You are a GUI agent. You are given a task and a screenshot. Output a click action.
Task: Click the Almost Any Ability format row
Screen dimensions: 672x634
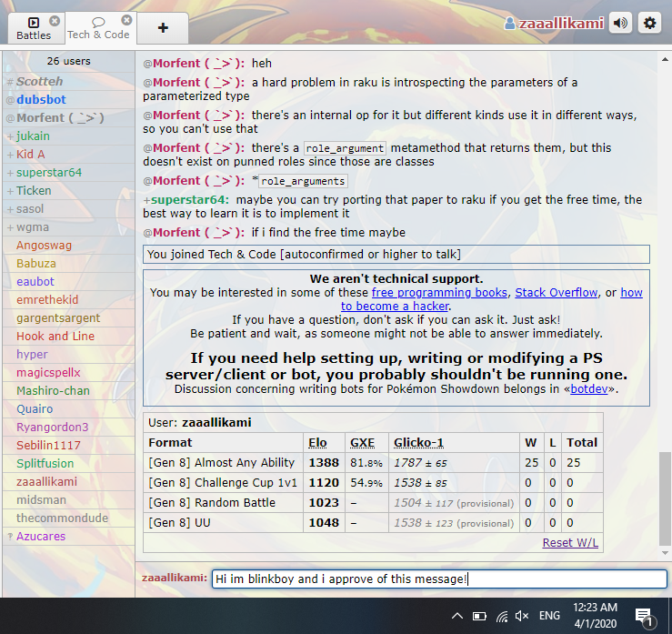coord(374,463)
